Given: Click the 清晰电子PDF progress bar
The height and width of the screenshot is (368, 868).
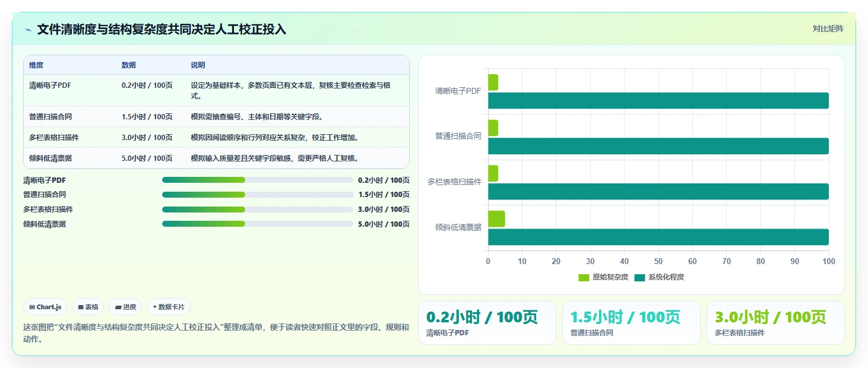Looking at the screenshot, I should 258,180.
